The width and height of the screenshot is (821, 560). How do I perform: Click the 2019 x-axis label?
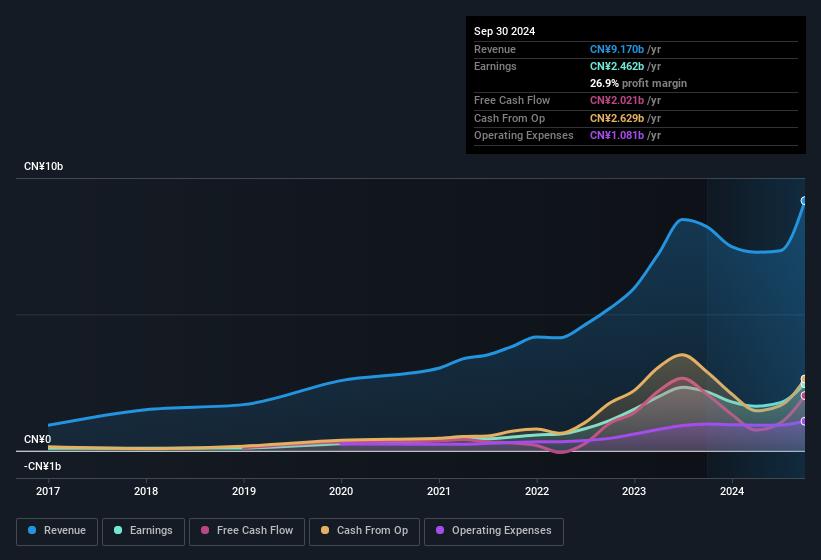click(x=243, y=491)
